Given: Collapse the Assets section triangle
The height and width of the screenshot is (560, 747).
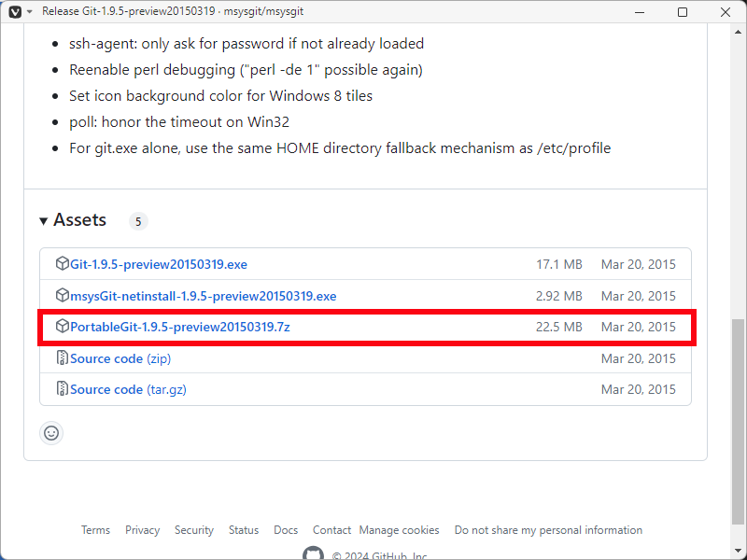Looking at the screenshot, I should (x=43, y=221).
